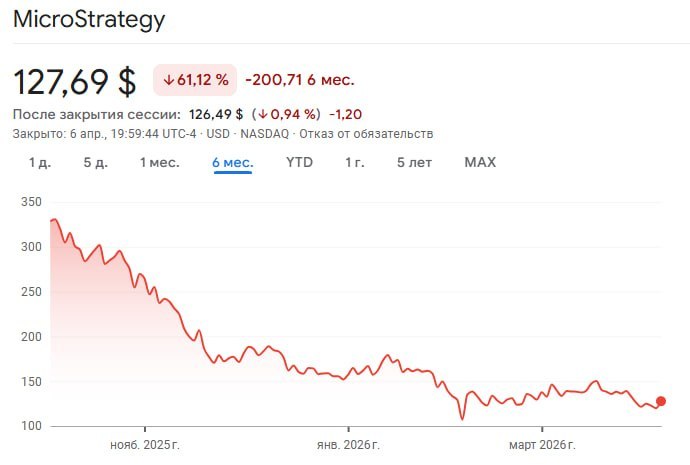Viewport: 690px width, 465px height.
Task: Show the 1 мес. chart period
Action: [159, 162]
